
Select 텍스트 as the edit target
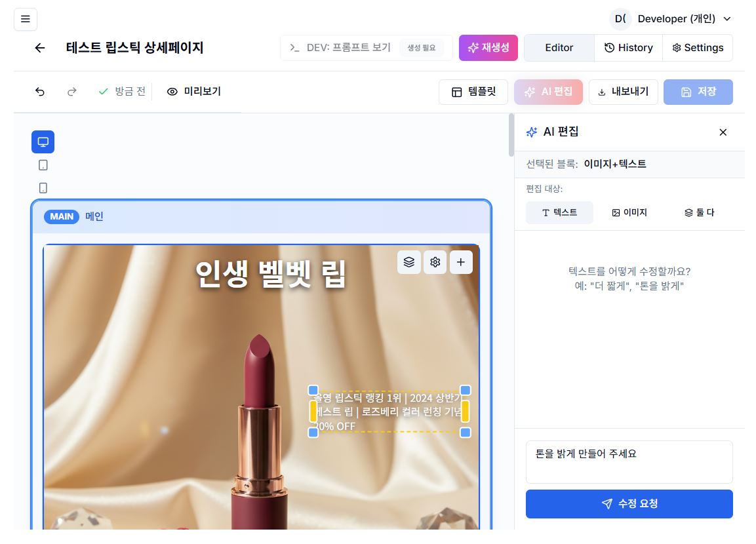pyautogui.click(x=559, y=212)
